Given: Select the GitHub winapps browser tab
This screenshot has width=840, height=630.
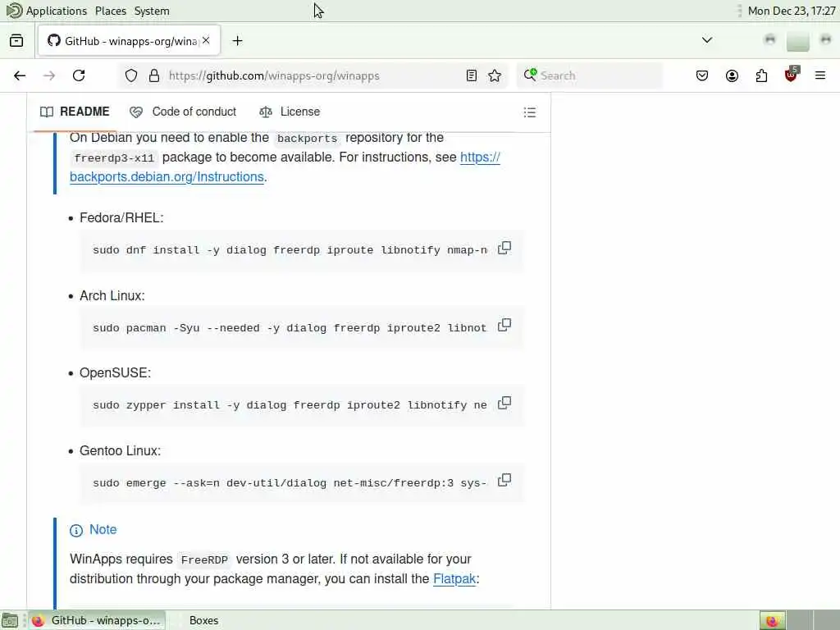Looking at the screenshot, I should 129,41.
